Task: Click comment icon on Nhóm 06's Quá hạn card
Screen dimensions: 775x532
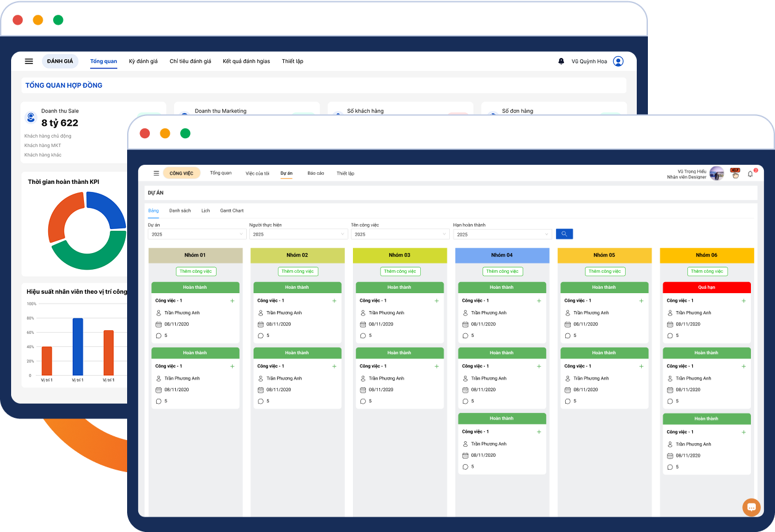Action: (x=670, y=336)
